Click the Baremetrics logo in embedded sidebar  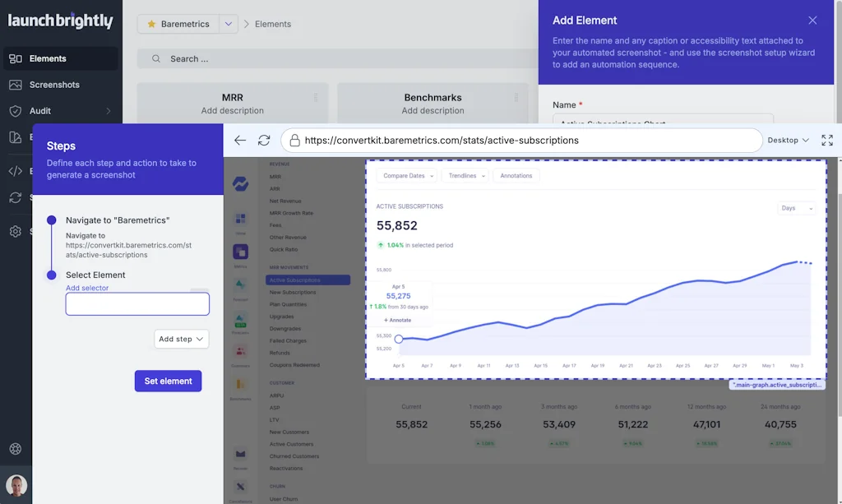240,184
